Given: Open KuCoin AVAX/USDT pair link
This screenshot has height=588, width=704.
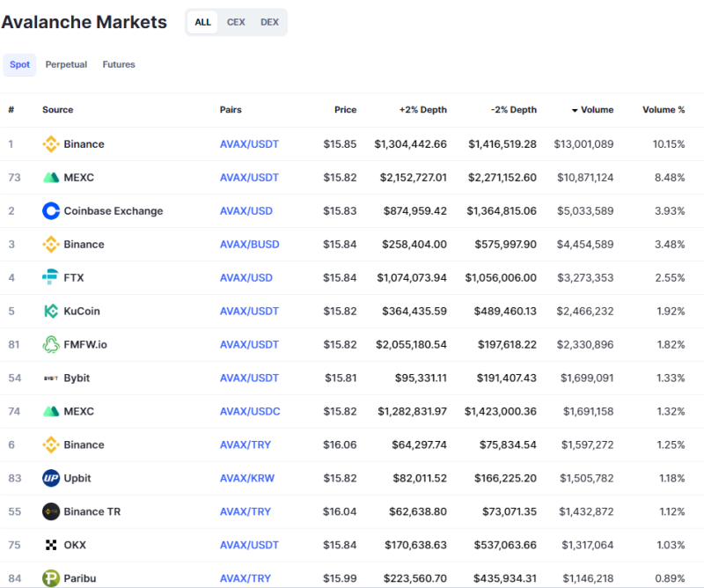Looking at the screenshot, I should coord(249,311).
